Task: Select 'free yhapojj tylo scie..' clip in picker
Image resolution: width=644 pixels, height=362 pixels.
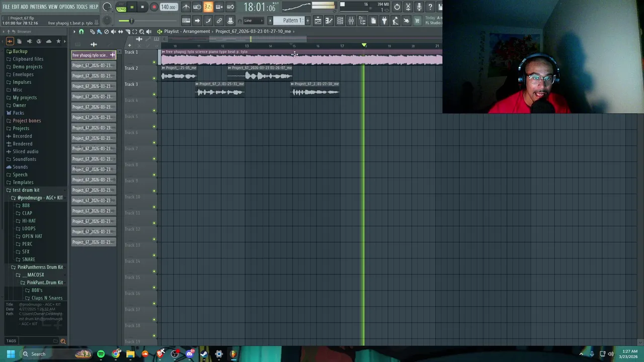Action: pos(94,55)
